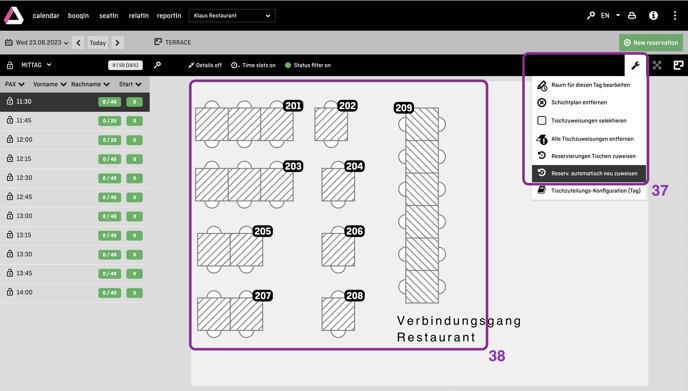Select the 12:15 time slot row
Image resolution: width=688 pixels, height=391 pixels.
pos(75,159)
